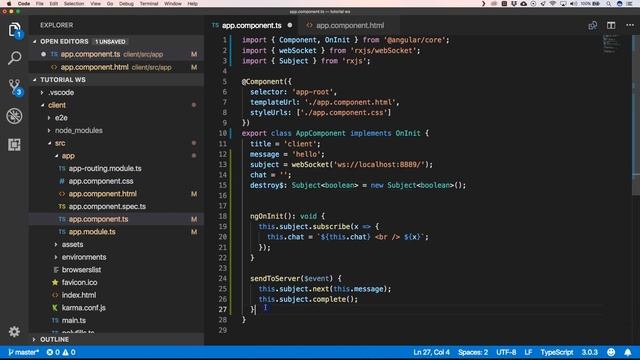This screenshot has width=640, height=360.
Task: Click the Open Changes editor icon
Action: coord(593,25)
